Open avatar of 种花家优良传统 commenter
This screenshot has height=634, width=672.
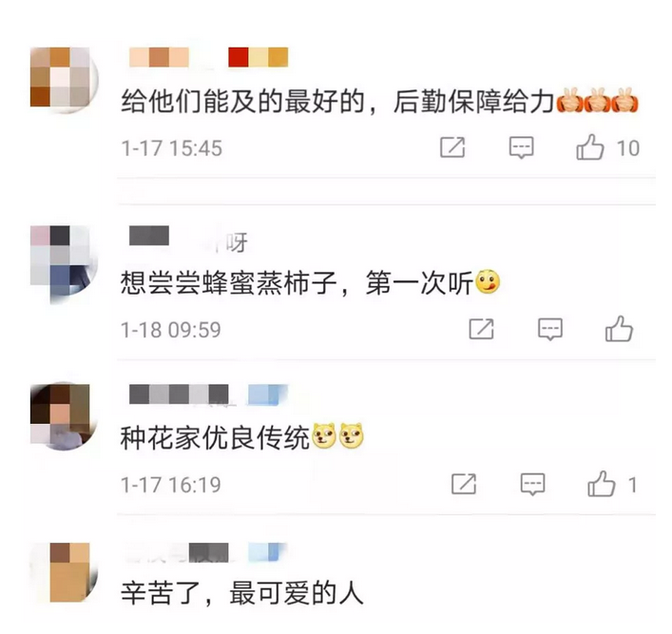pos(65,415)
